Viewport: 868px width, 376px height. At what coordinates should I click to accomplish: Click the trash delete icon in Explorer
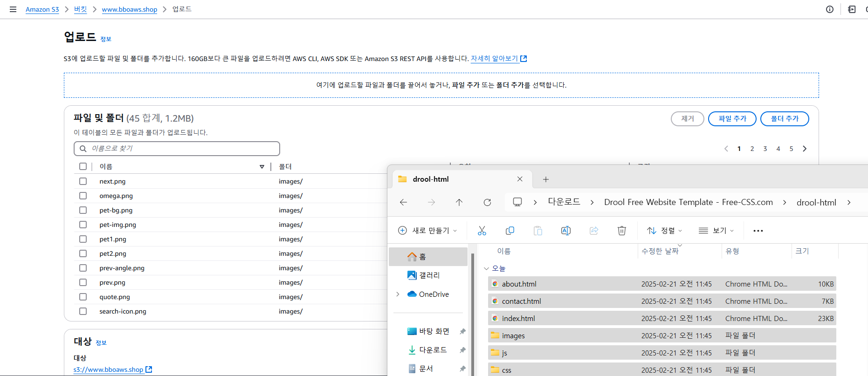622,231
